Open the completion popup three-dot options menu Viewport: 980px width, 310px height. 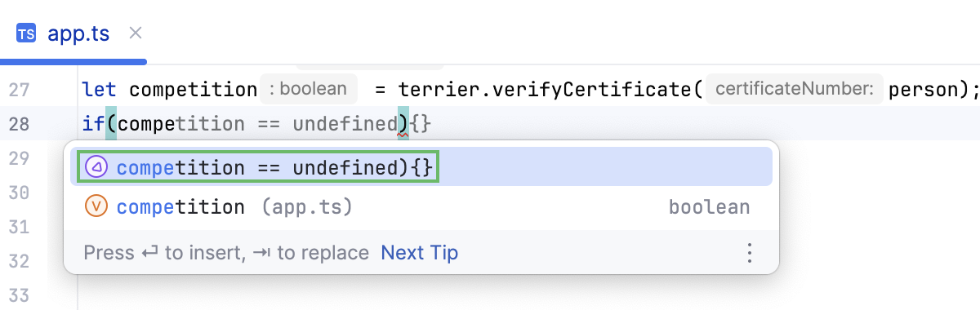point(749,253)
